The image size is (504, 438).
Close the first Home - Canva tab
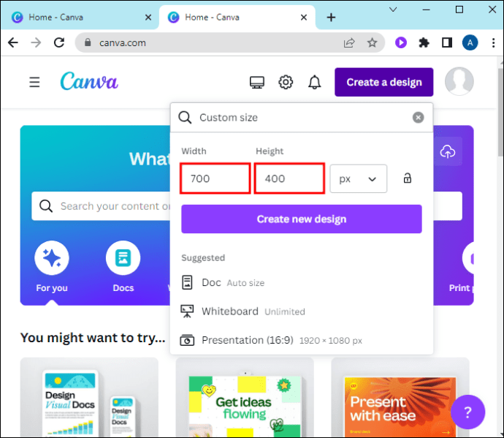tap(148, 18)
